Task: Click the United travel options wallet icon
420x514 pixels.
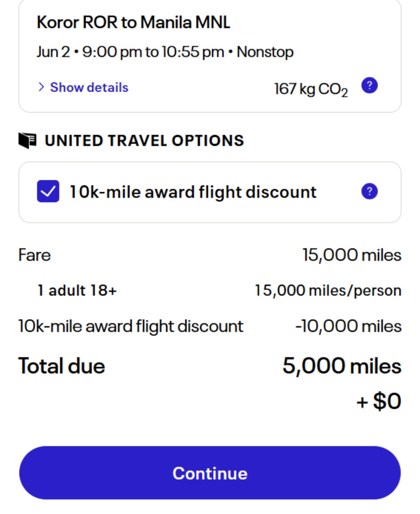Action: 27,141
